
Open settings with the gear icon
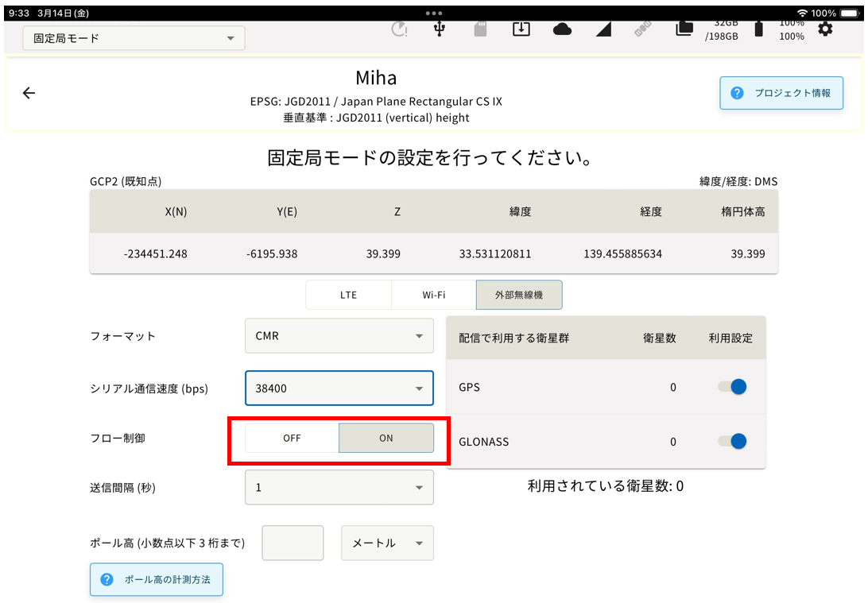point(825,29)
